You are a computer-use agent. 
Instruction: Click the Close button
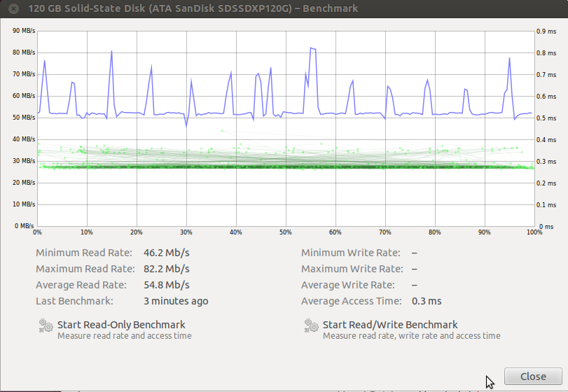(x=533, y=377)
